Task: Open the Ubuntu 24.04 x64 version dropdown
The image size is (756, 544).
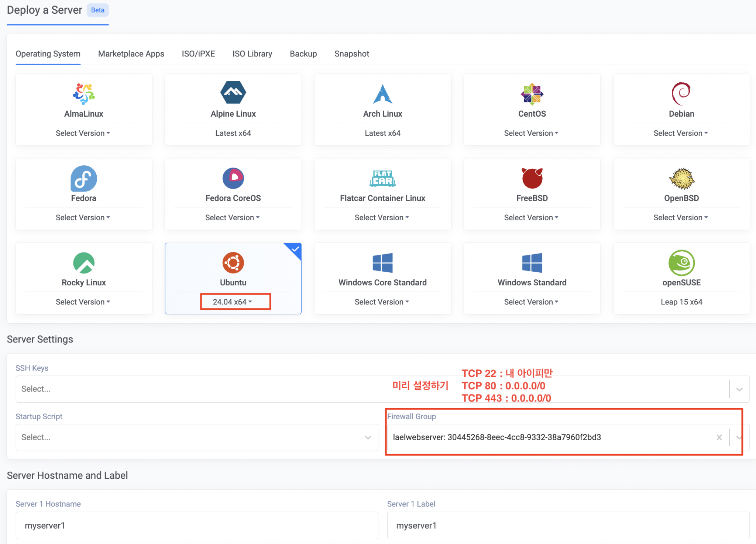Action: tap(234, 301)
